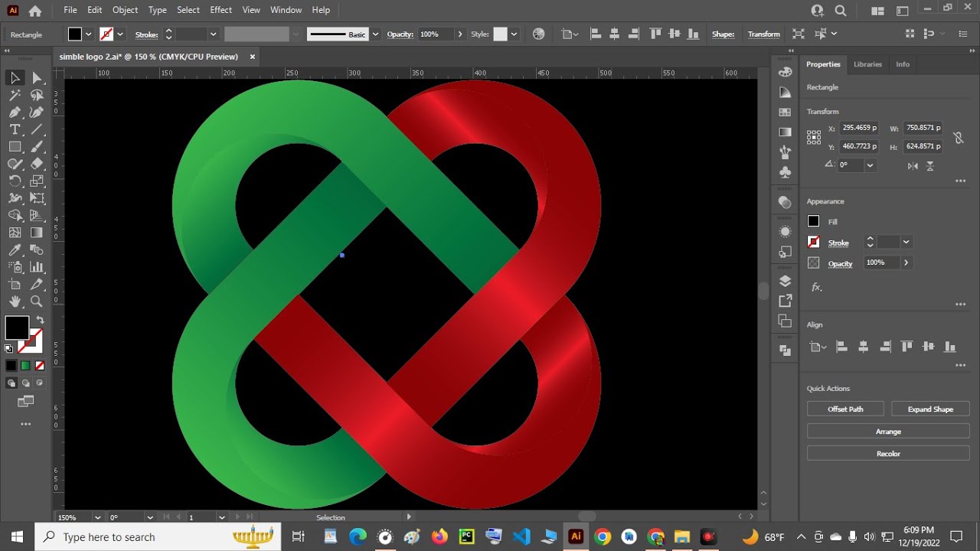Select the Rectangle tool in the toolbar
This screenshot has width=980, height=551.
[15, 146]
